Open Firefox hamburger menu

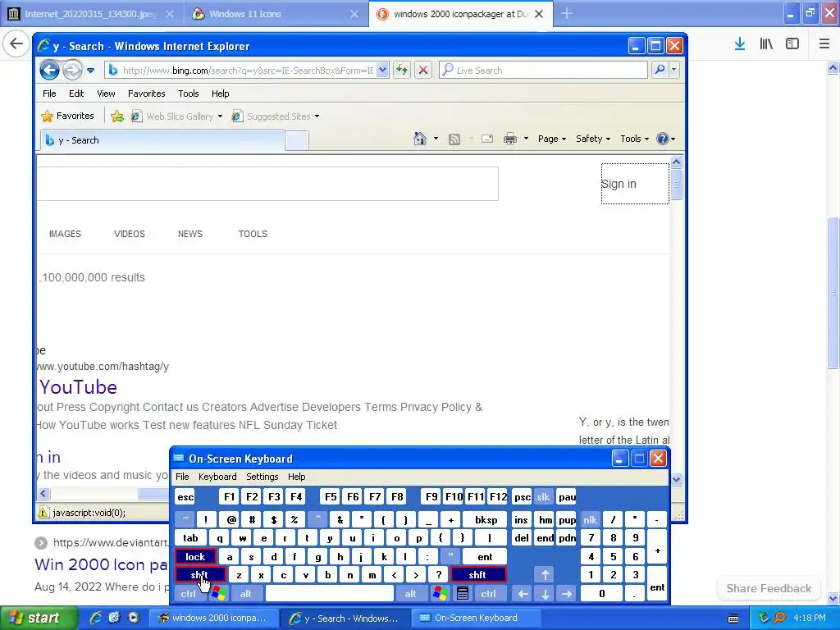click(824, 44)
